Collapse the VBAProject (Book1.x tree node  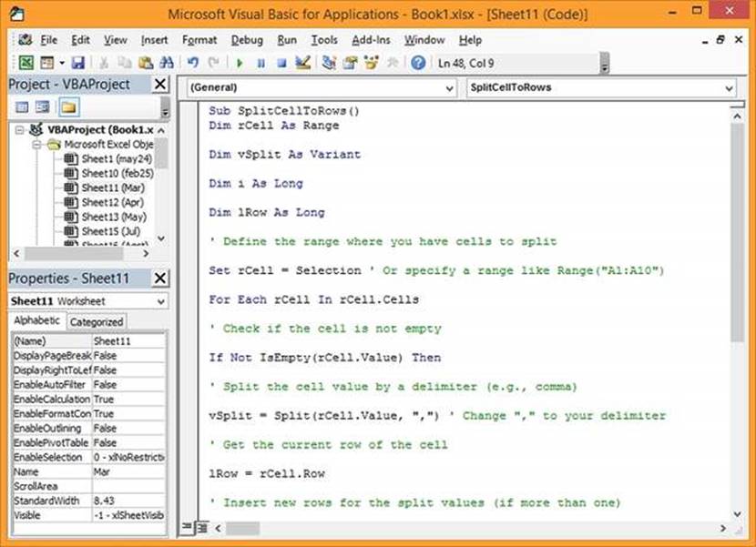pos(20,129)
